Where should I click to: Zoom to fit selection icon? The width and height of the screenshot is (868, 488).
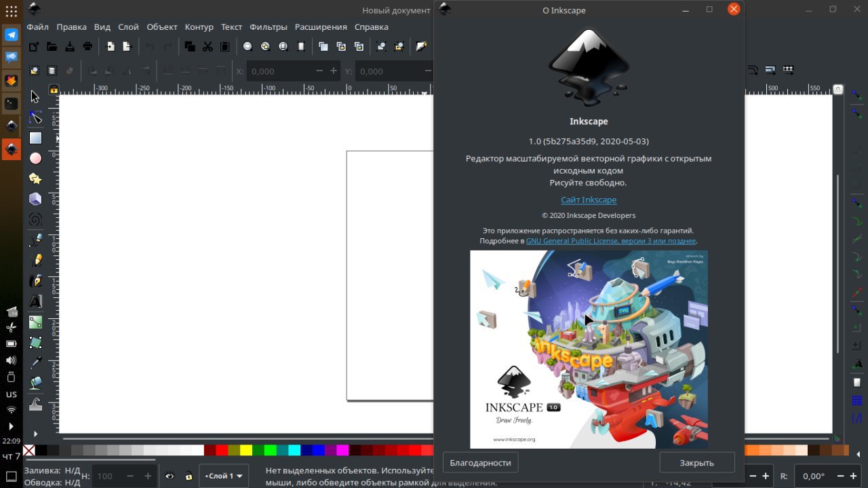click(248, 47)
